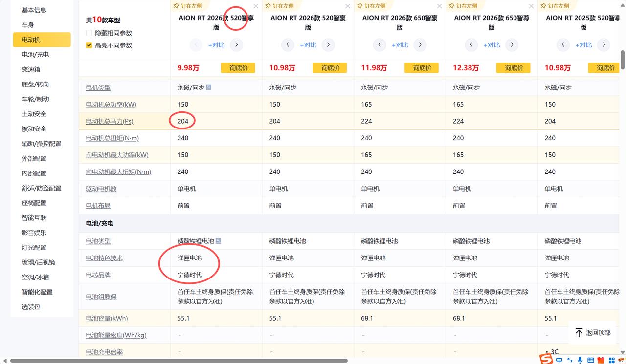Add 2026款 650智尊版 to comparison via +对比
This screenshot has width=626, height=364.
click(x=492, y=45)
